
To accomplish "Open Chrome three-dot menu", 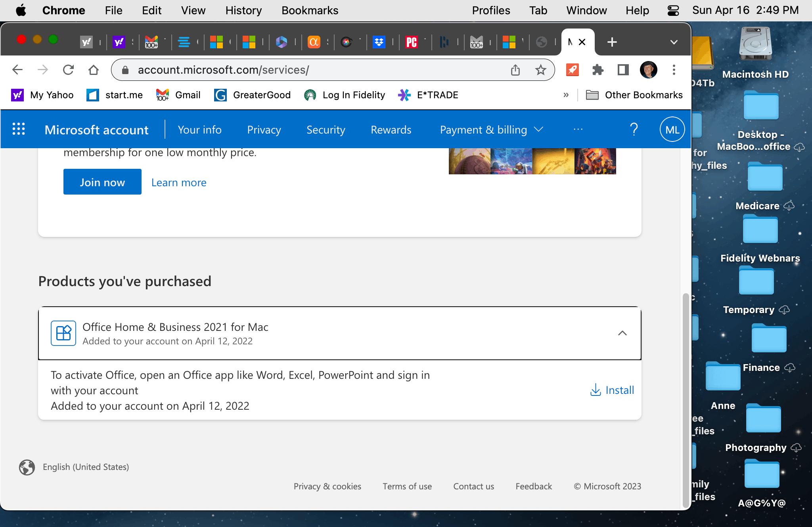I will click(x=674, y=70).
